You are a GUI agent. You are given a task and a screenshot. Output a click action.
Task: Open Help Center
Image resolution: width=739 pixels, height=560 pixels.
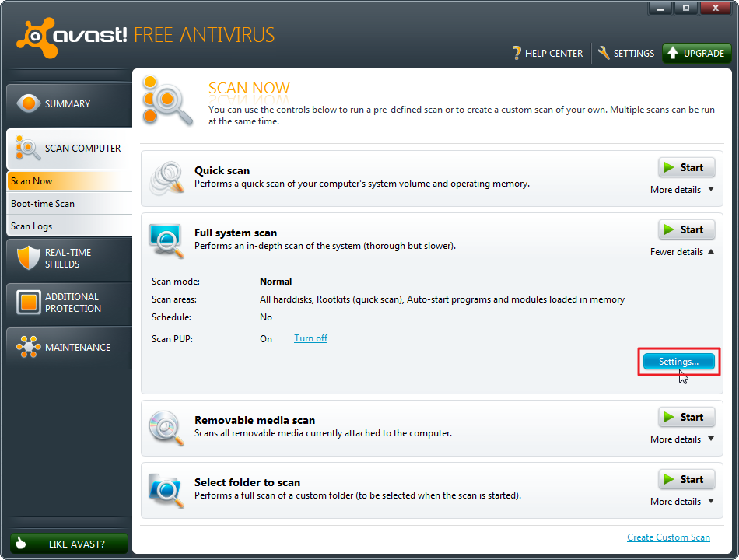pos(548,53)
